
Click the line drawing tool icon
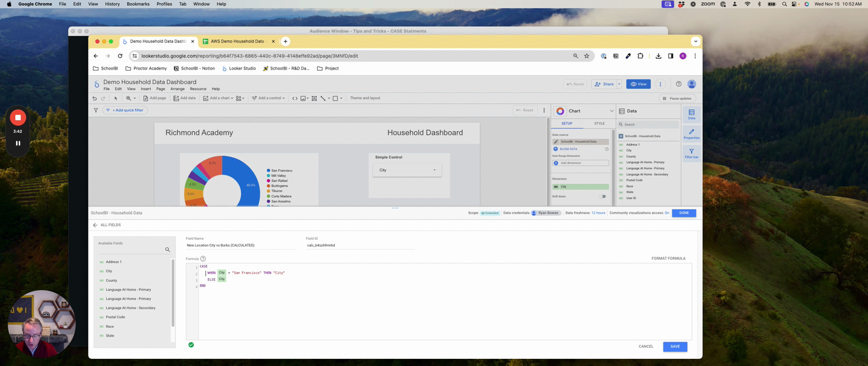(x=323, y=98)
